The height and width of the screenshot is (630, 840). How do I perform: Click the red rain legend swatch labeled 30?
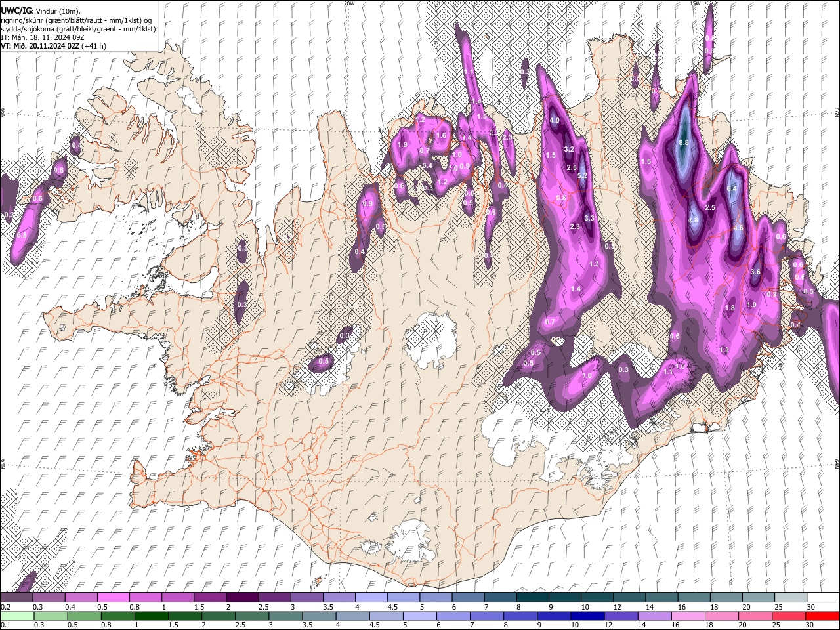click(822, 616)
